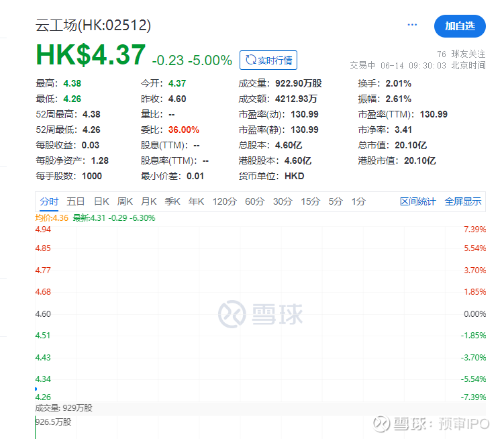
Task: Click the green volume bar in volume chart
Action: tap(36, 428)
